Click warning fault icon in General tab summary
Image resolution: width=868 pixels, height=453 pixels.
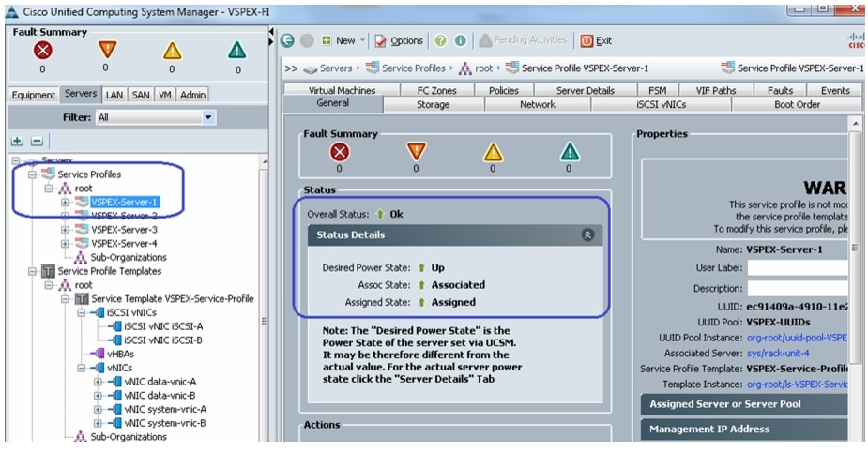tap(570, 152)
